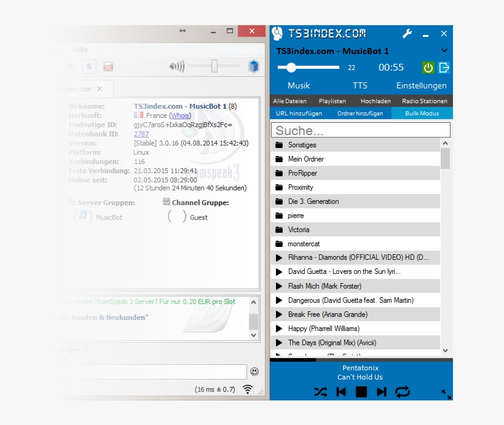This screenshot has width=504, height=425.
Task: Select Alle Dateien tab
Action: (289, 101)
